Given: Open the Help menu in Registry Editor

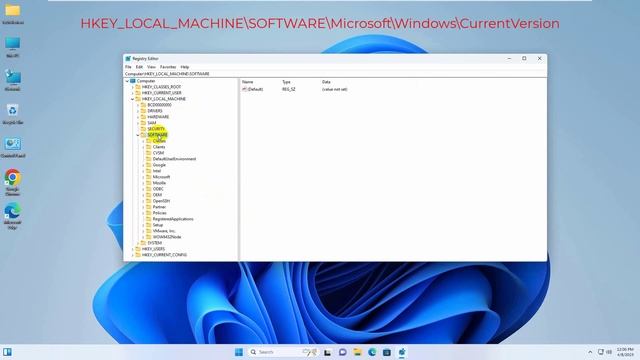Looking at the screenshot, I should coord(185,67).
